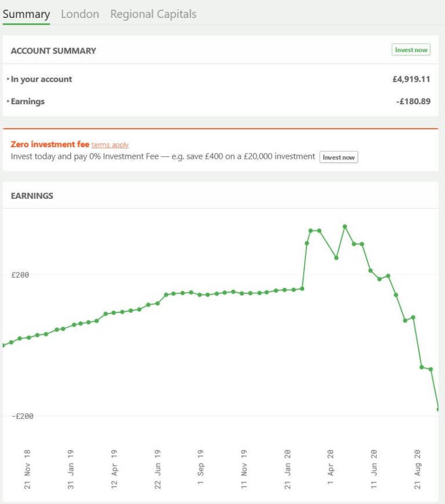Click the 21 Aug 20 date label

coord(417,469)
